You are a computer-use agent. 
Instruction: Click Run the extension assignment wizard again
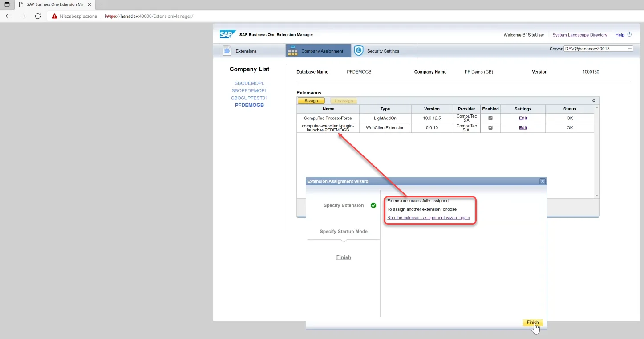(428, 218)
